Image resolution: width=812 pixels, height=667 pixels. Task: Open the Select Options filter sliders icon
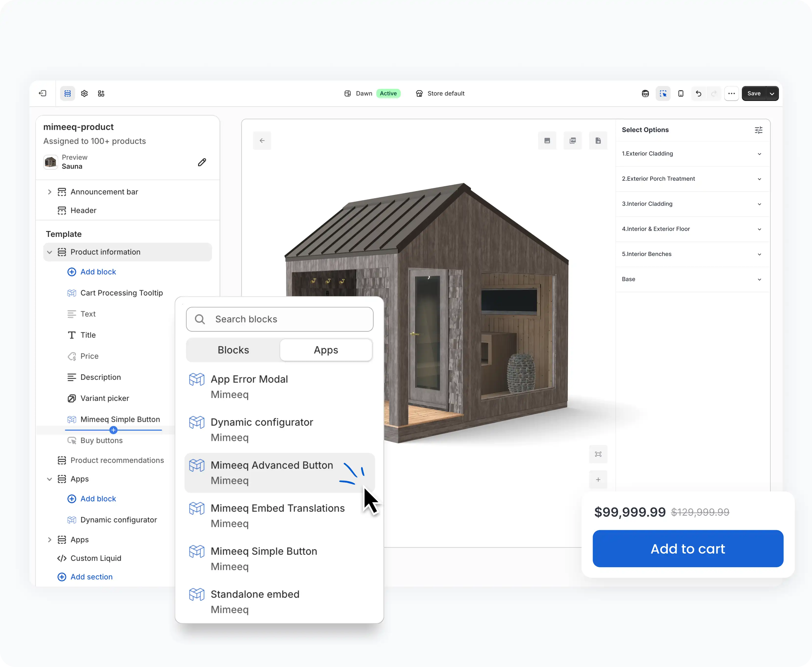(759, 130)
